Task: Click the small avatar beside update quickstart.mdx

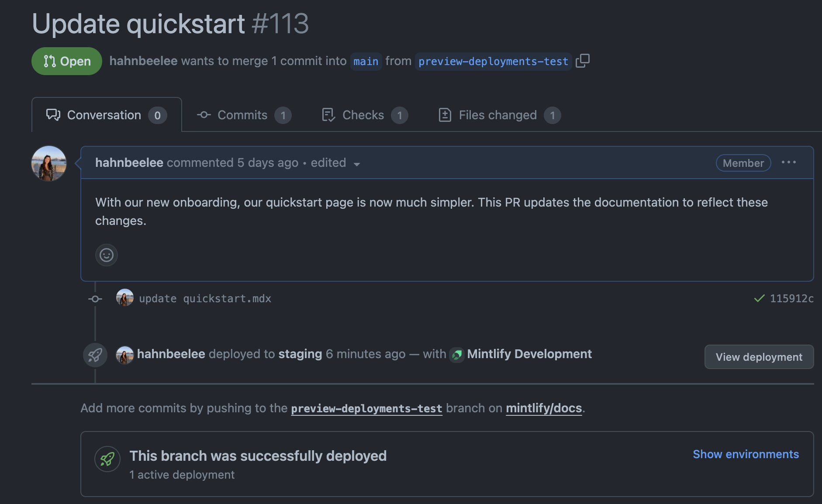Action: pos(124,298)
